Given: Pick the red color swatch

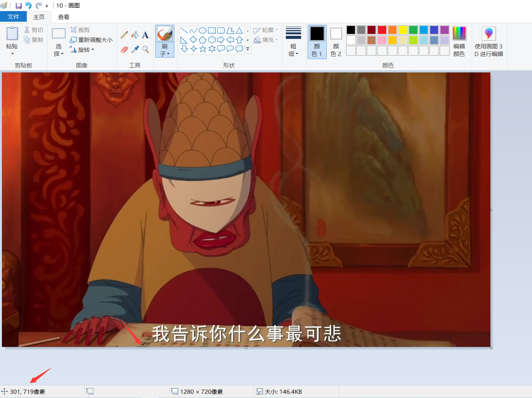Looking at the screenshot, I should [x=382, y=30].
